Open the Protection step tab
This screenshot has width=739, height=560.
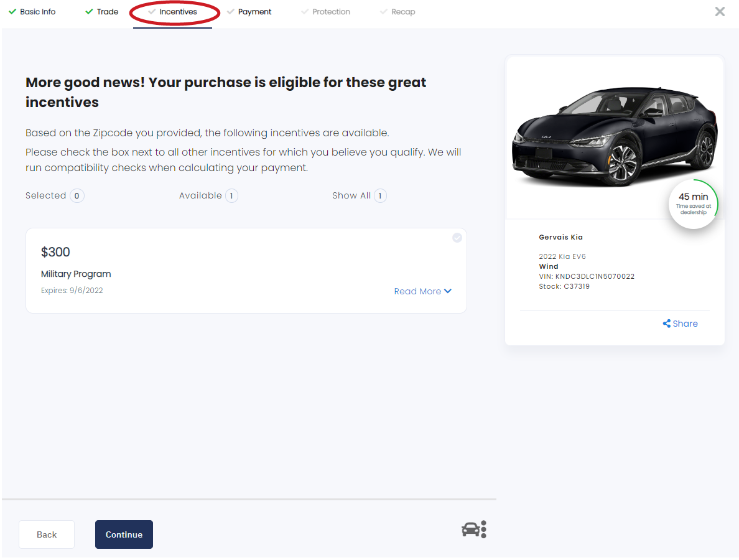click(326, 12)
